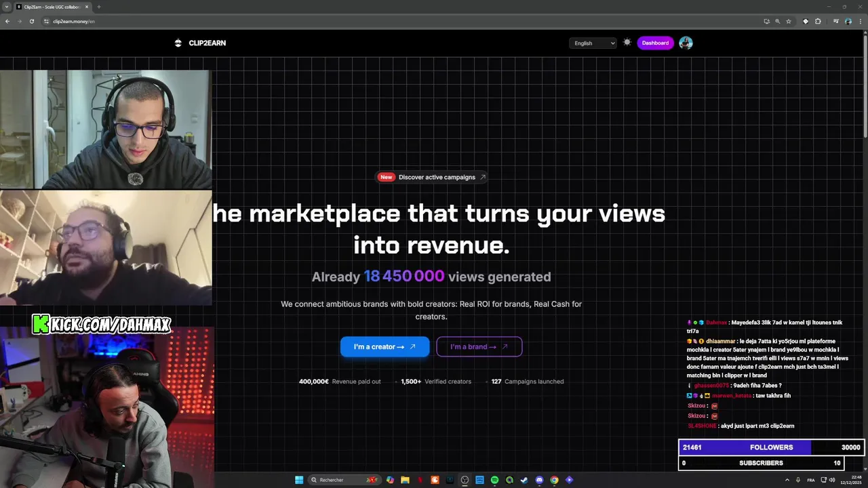Open a new browser tab
The width and height of the screenshot is (868, 488).
(98, 7)
